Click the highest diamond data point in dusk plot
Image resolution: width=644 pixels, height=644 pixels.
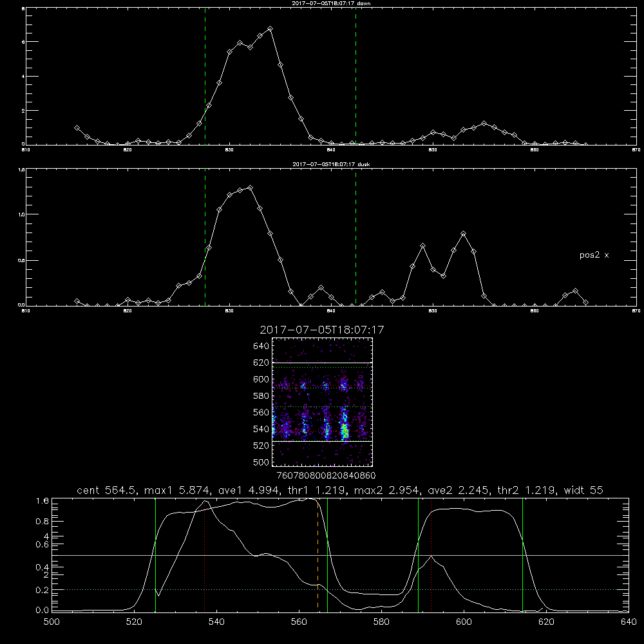click(x=250, y=187)
